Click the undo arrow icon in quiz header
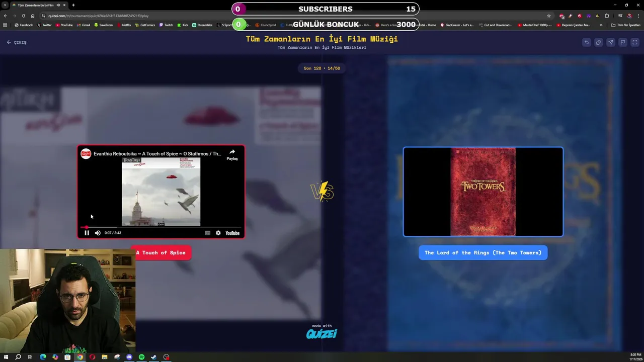The width and height of the screenshot is (644, 362). click(x=587, y=42)
